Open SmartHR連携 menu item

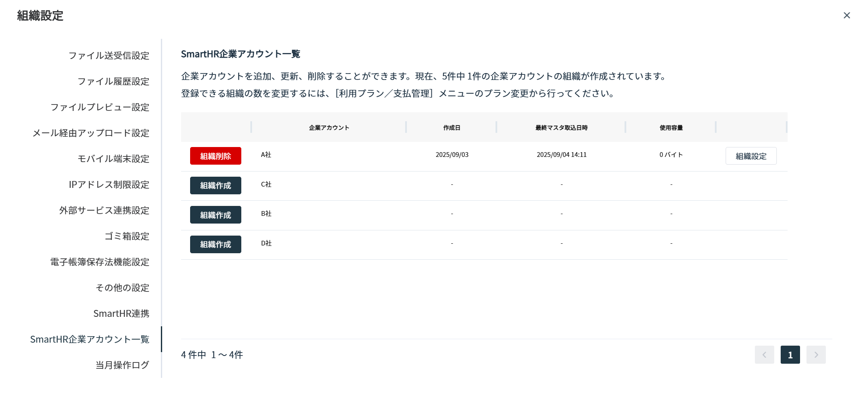click(x=121, y=313)
